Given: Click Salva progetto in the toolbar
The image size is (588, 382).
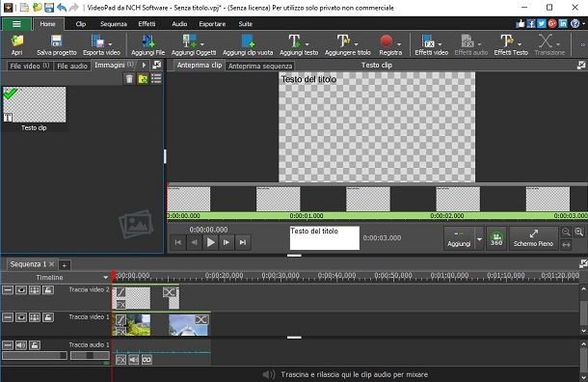Looking at the screenshot, I should (56, 45).
